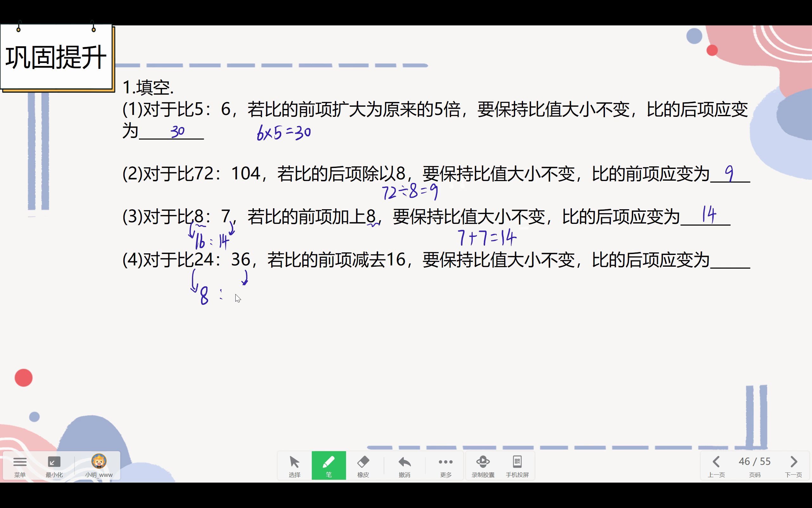Activate the 笔 pen tool
812x508 pixels.
(329, 466)
